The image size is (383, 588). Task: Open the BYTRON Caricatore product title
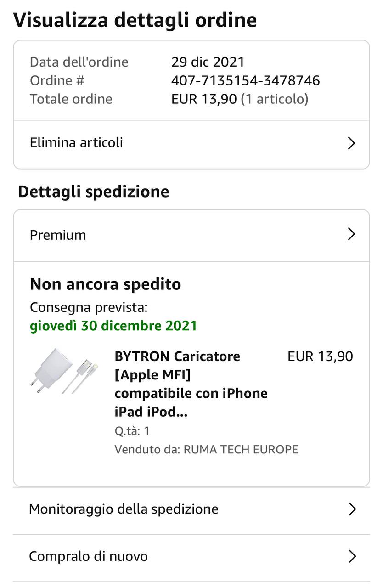click(x=191, y=384)
